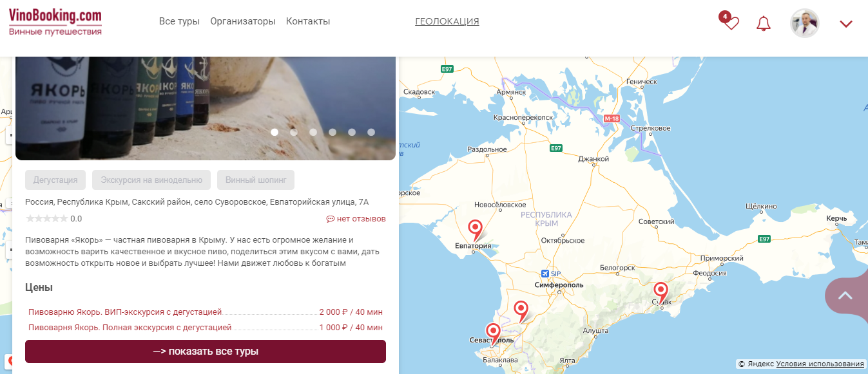The image size is (868, 374).
Task: Select second dot of the photo carousel
Action: coord(294,132)
